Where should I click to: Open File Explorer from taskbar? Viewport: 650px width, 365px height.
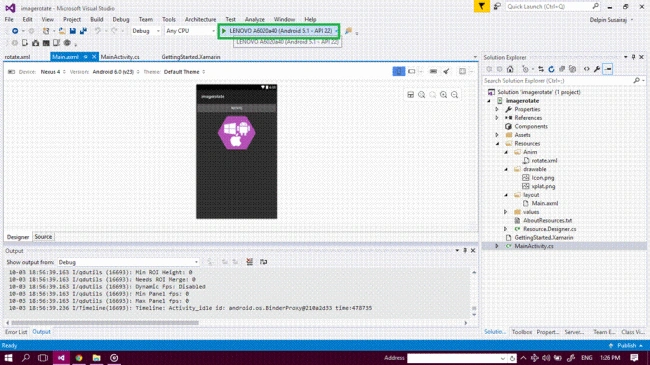pos(96,358)
